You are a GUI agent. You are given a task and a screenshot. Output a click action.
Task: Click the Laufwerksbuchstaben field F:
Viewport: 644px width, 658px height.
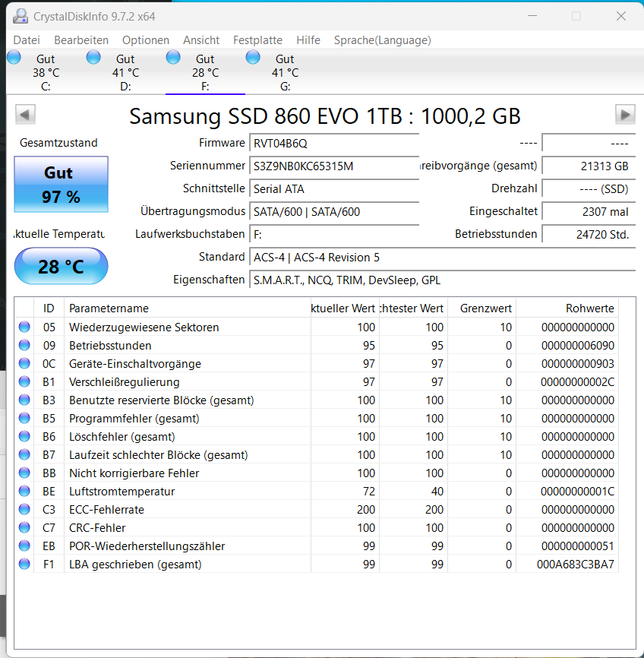point(334,235)
